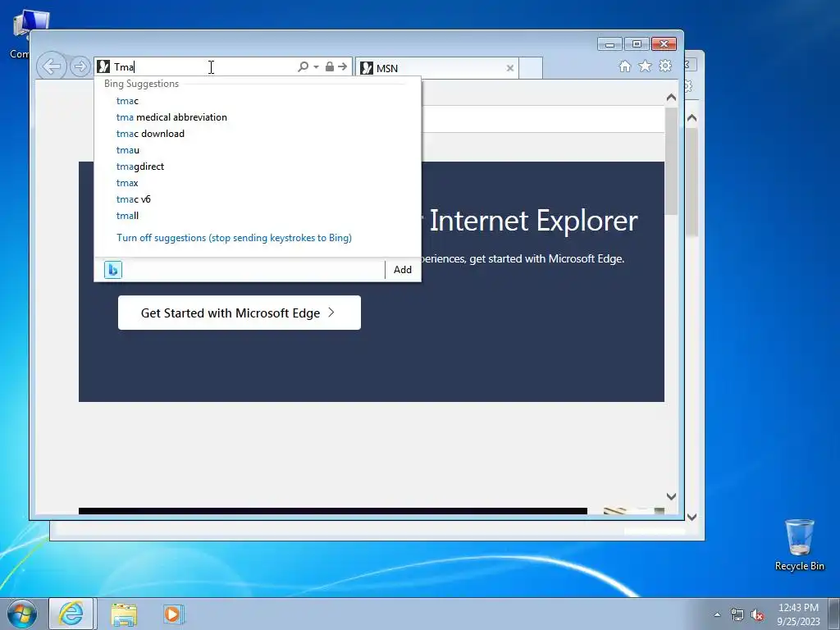Go forward with the forward arrow button

click(x=80, y=66)
